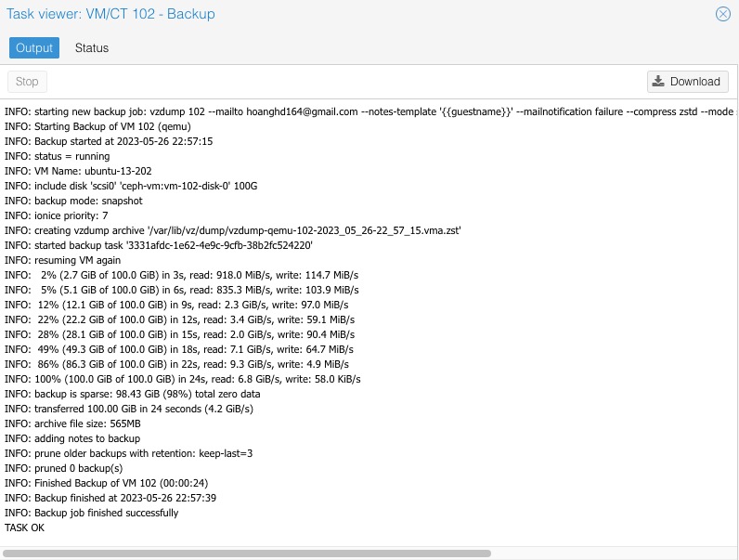
Task: Click the 'backup is sparse' log line
Action: click(133, 394)
